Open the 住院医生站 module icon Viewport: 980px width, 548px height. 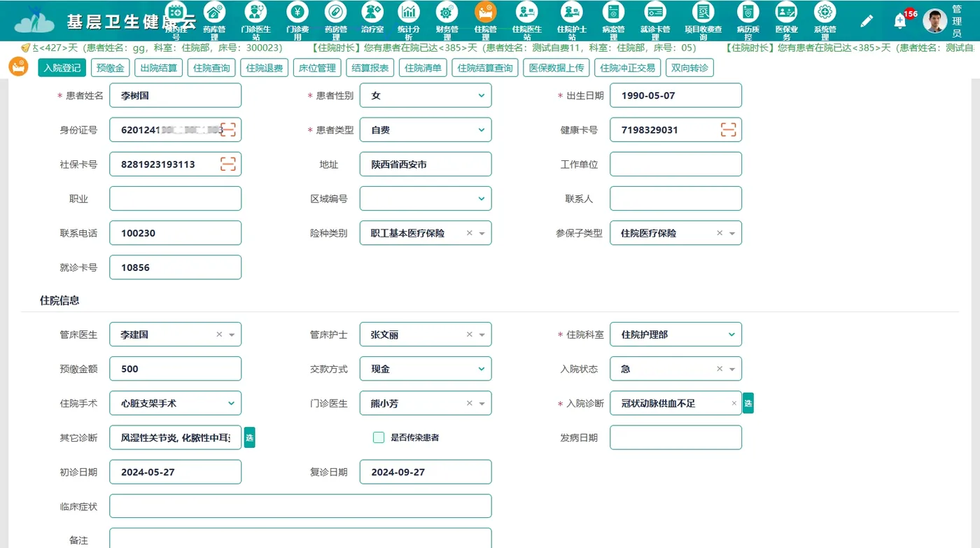[x=526, y=12]
